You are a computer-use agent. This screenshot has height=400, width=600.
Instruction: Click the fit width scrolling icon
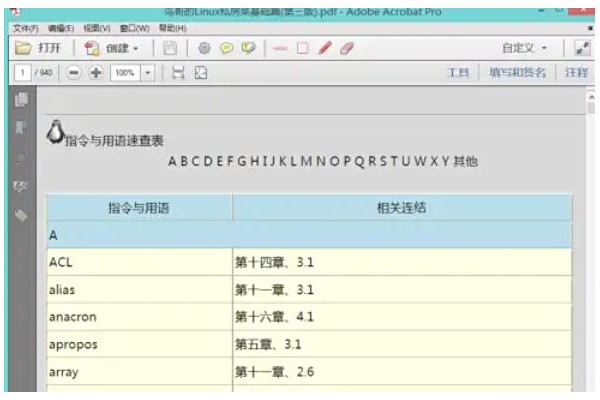coord(178,72)
